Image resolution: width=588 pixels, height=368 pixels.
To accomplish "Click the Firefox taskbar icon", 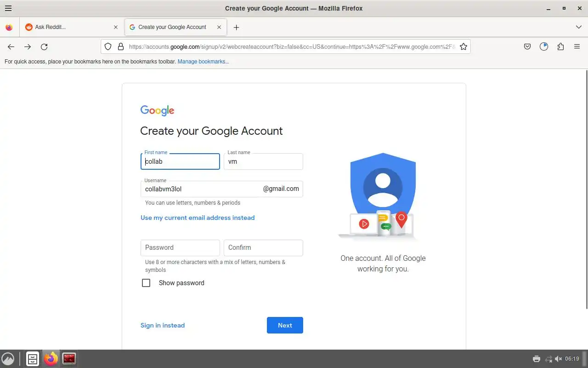I will pos(51,359).
